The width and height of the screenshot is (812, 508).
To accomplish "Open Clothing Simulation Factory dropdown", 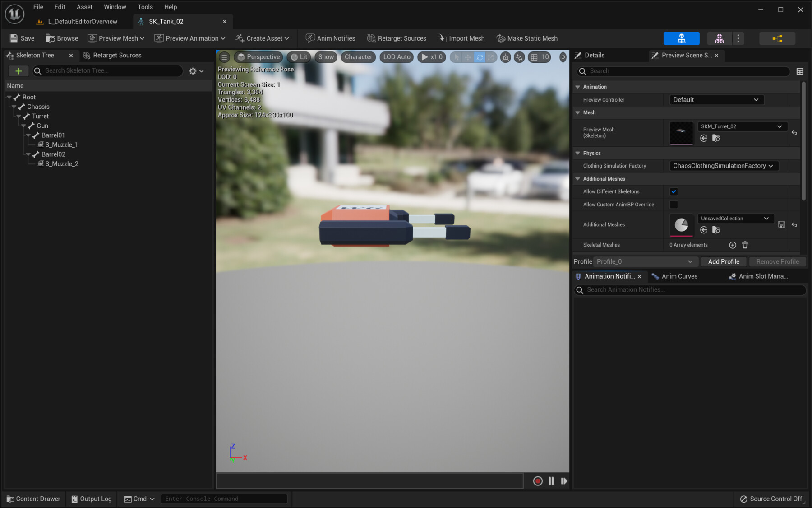I will click(724, 166).
